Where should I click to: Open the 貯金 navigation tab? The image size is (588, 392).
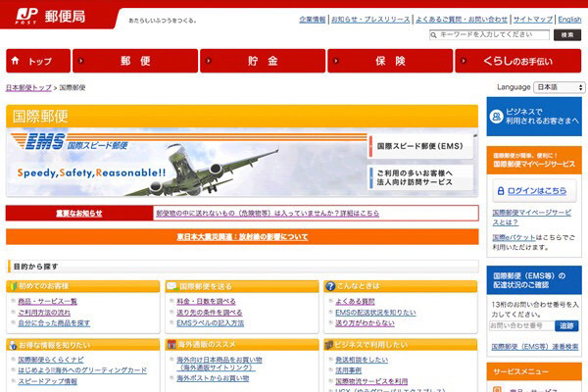263,61
